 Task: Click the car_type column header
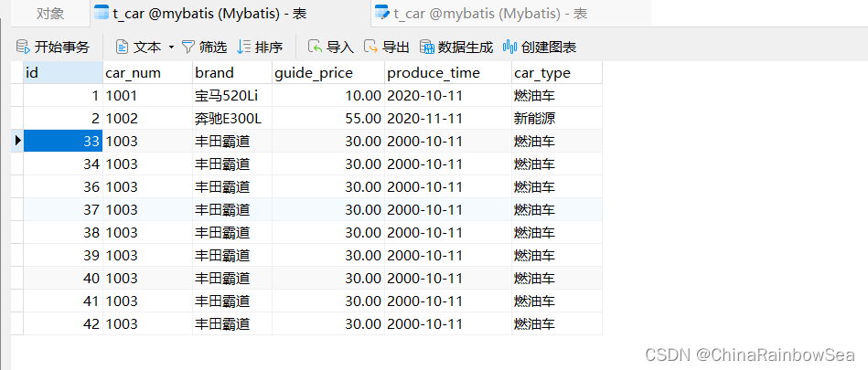pos(557,72)
